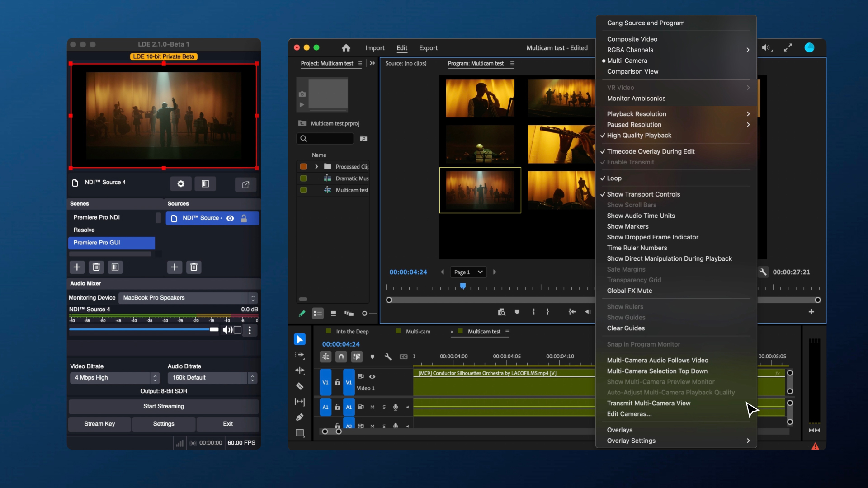Switch to Into the Deep sequence tab
The image size is (868, 488).
tap(352, 332)
